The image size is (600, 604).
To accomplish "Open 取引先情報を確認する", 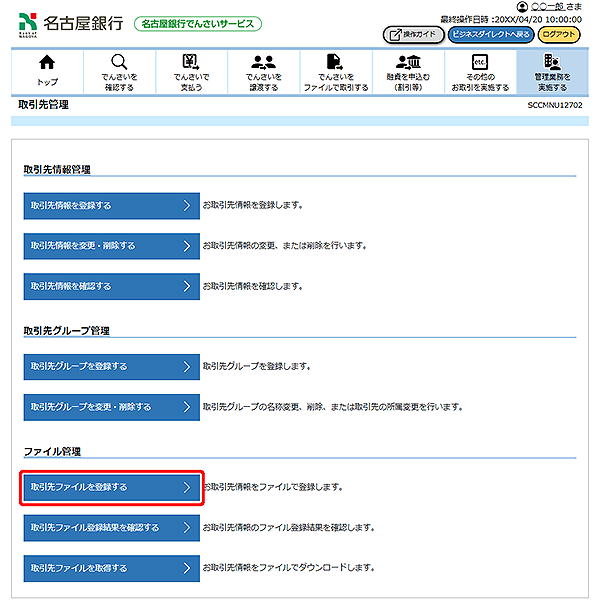I will [x=111, y=286].
